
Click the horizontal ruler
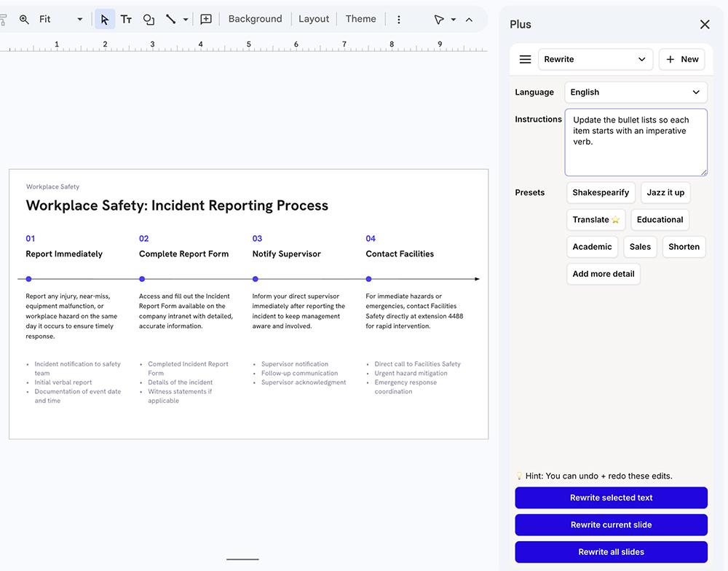244,46
